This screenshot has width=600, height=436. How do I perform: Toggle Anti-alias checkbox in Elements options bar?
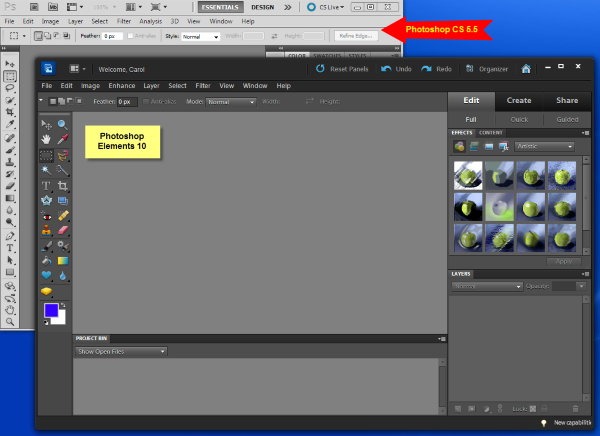click(x=146, y=102)
